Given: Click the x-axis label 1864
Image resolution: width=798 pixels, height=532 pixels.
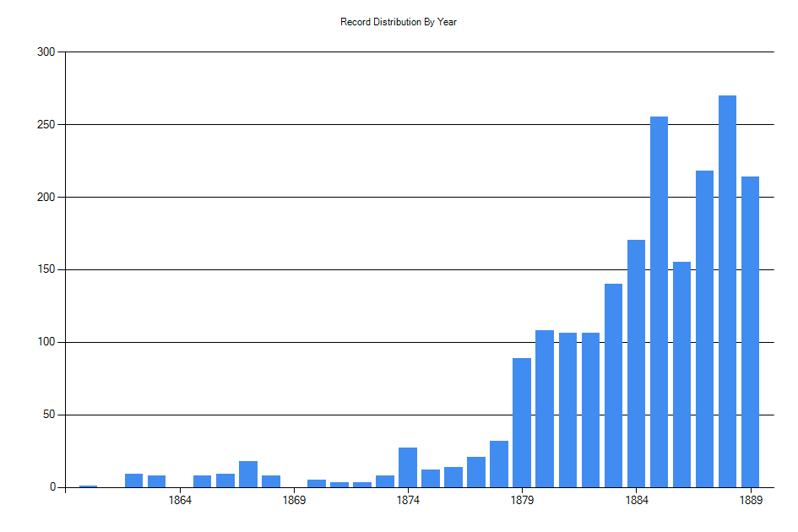Looking at the screenshot, I should pyautogui.click(x=180, y=501).
